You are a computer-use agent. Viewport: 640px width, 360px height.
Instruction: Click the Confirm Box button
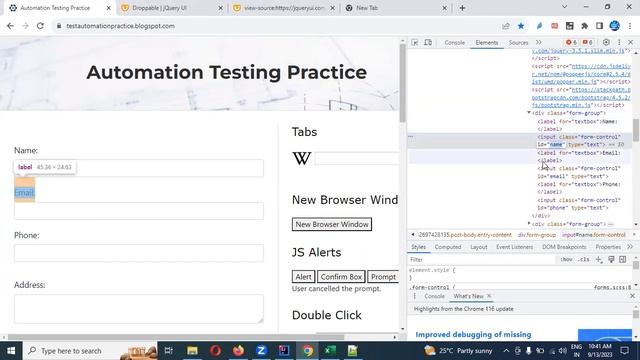[341, 277]
